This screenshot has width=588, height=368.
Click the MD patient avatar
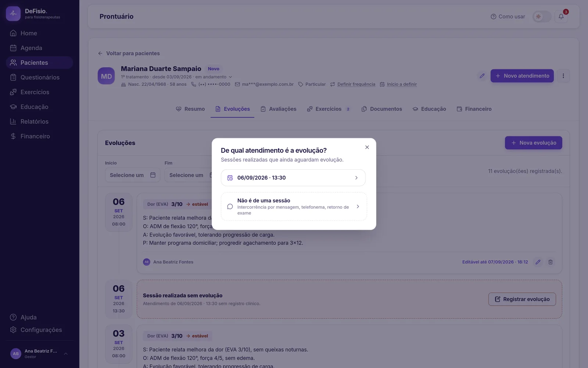(106, 76)
